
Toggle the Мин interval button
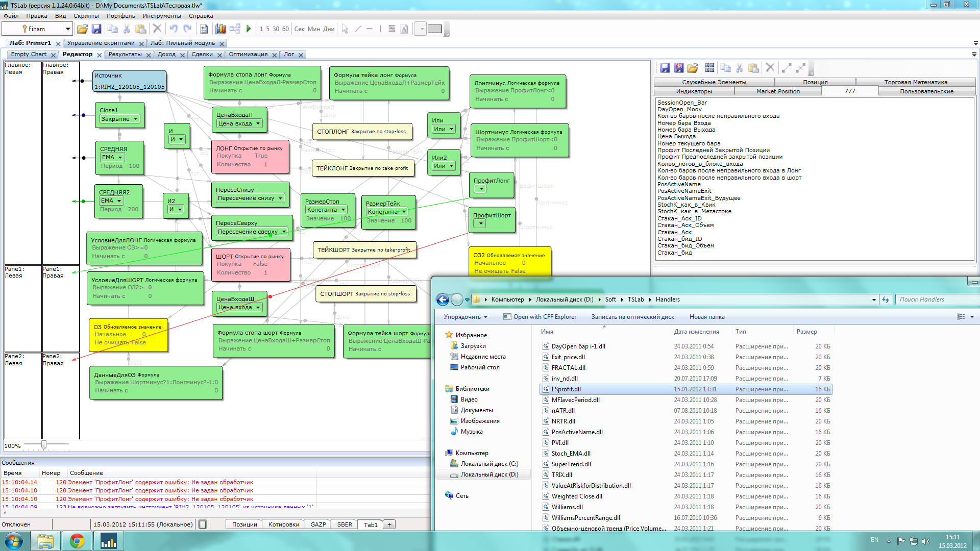click(x=314, y=29)
